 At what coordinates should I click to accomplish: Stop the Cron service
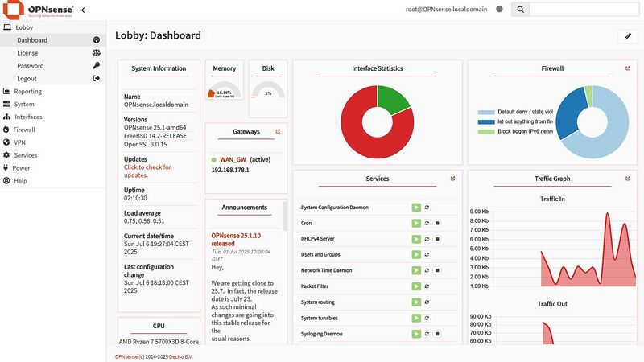point(437,224)
